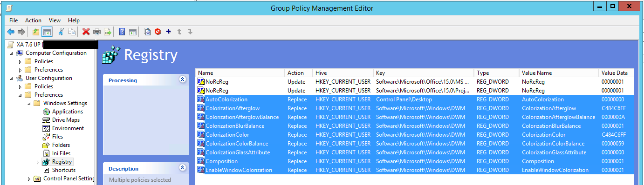The height and width of the screenshot is (185, 644).
Task: Click the blue Back arrow toolbar icon
Action: click(11, 32)
